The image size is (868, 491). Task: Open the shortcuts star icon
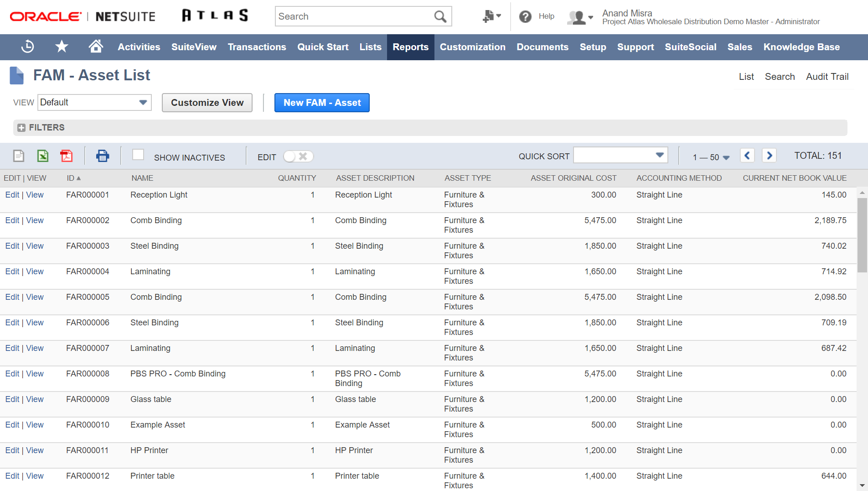click(62, 47)
